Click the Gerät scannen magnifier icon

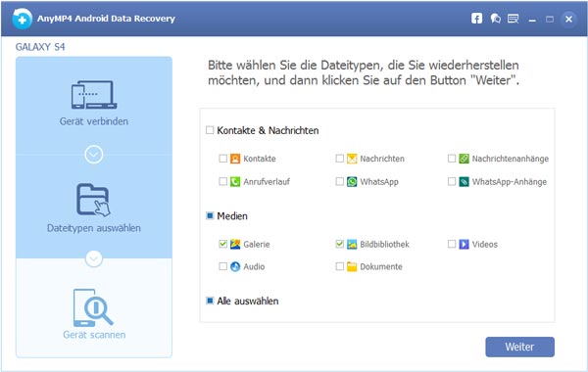click(x=93, y=307)
